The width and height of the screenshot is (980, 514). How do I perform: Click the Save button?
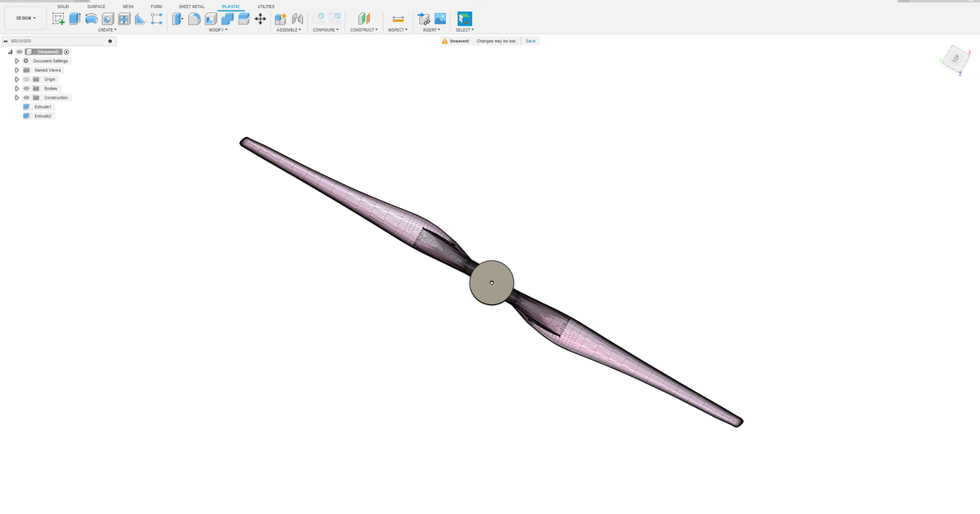pyautogui.click(x=531, y=40)
